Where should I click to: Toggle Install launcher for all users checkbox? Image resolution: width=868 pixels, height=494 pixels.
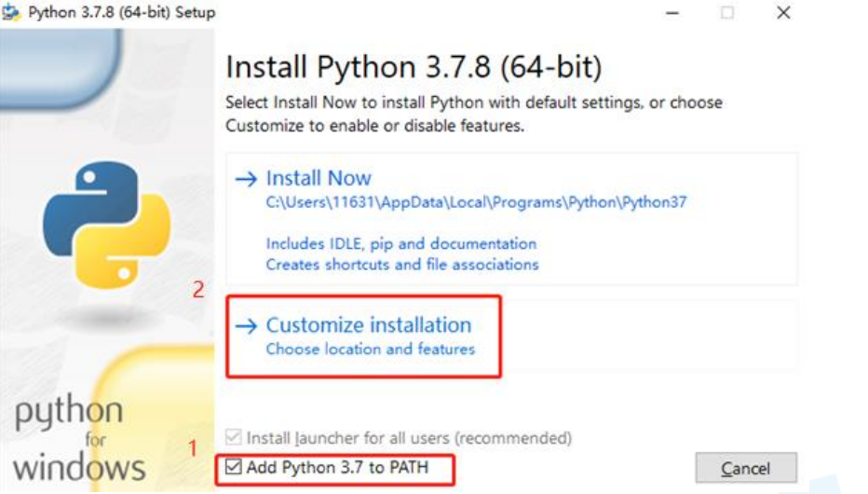233,437
